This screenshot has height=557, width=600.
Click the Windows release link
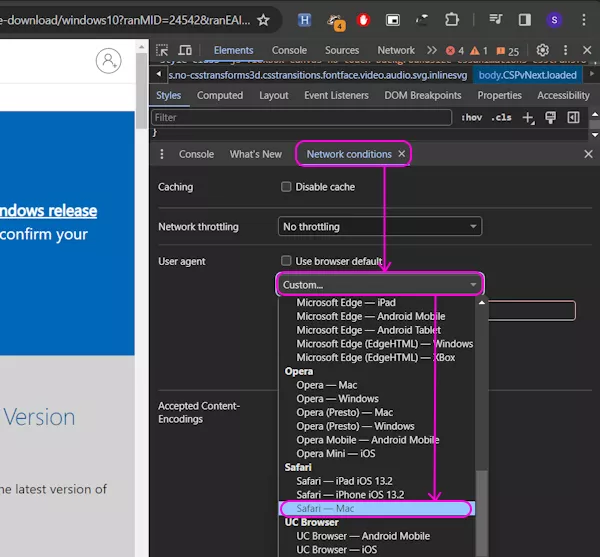coord(48,211)
